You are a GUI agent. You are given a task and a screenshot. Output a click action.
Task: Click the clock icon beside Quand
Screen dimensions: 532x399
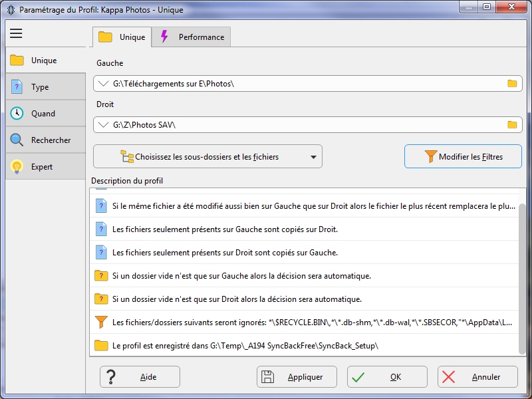click(17, 113)
